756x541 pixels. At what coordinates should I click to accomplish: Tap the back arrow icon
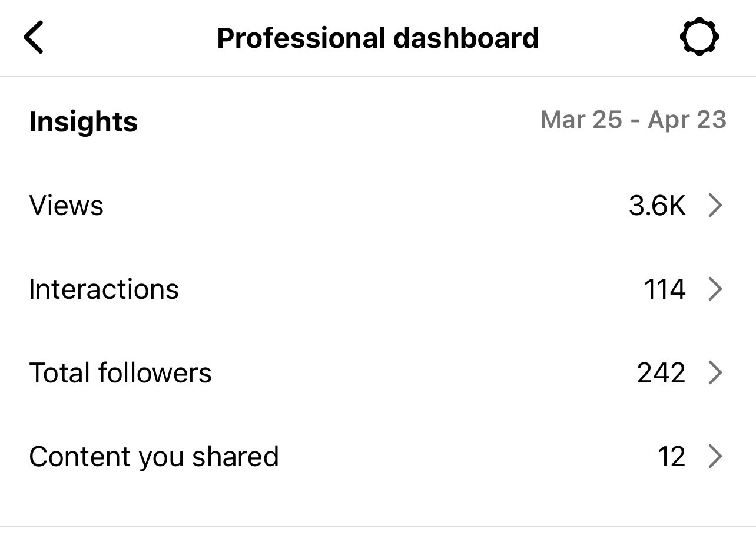coord(34,37)
